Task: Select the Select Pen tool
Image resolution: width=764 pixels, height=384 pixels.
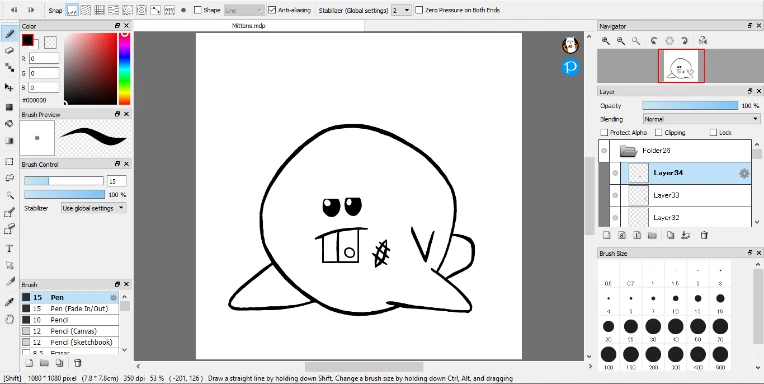Action: 9,212
